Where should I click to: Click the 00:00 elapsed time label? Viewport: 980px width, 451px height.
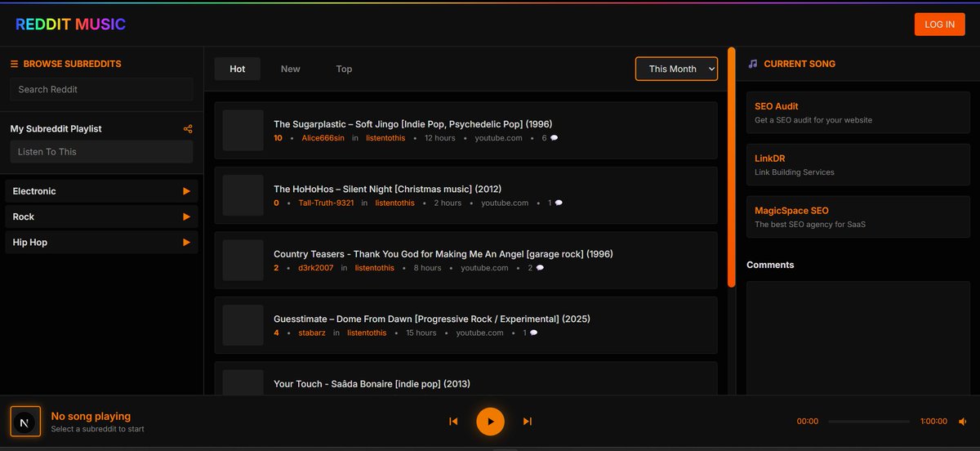808,422
